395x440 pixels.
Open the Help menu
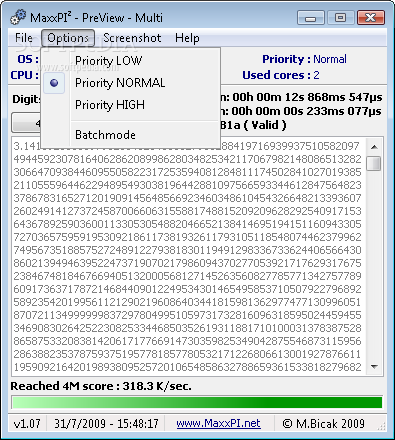coord(187,38)
